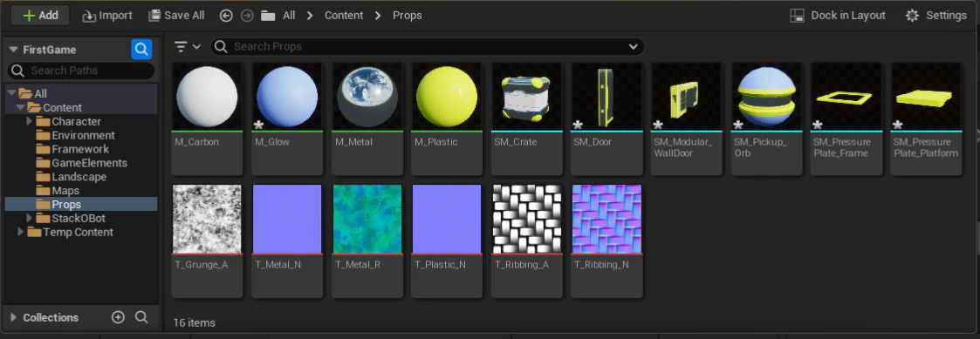
Task: Open the asset filter menu icon
Action: point(187,46)
